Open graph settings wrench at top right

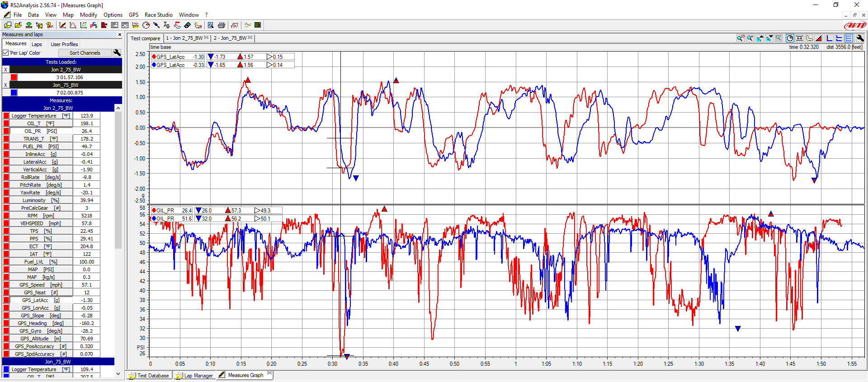click(860, 38)
